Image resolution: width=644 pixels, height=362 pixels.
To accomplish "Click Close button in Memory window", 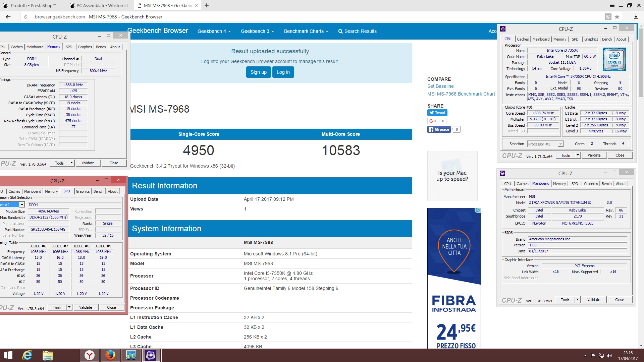I will coord(114,163).
